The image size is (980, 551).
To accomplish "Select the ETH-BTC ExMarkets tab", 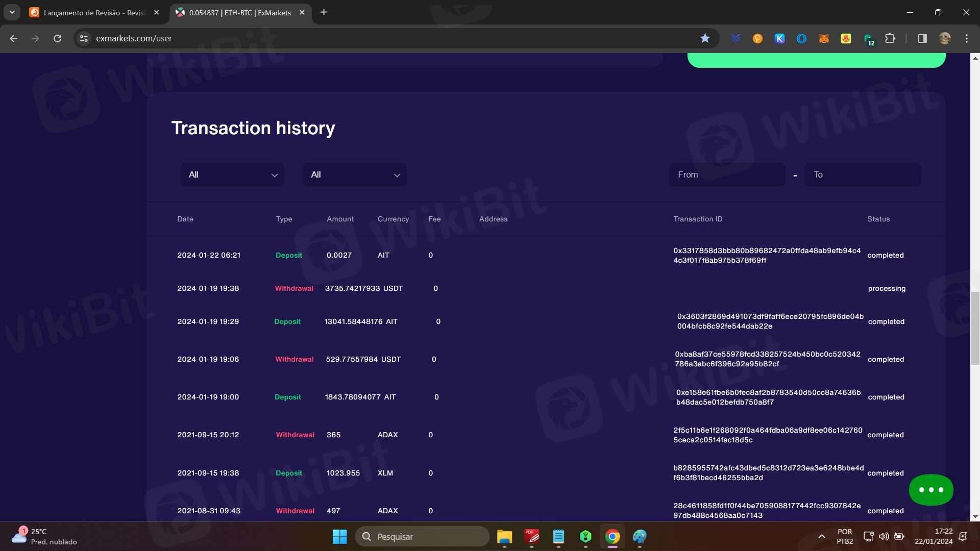I will pyautogui.click(x=237, y=12).
